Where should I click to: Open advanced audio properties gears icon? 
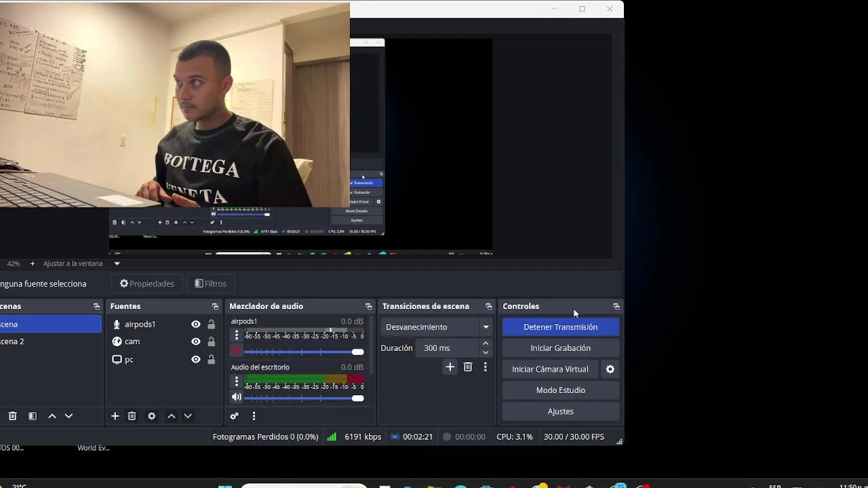click(x=235, y=416)
